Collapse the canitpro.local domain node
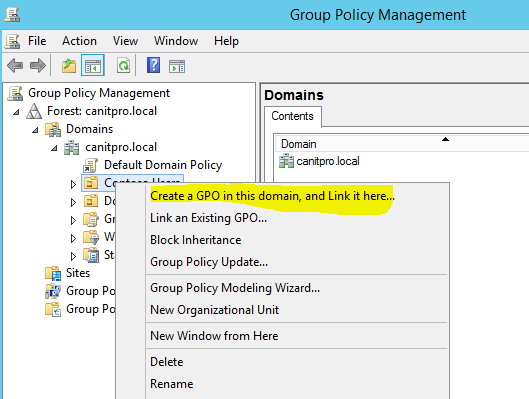The height and width of the screenshot is (399, 529). pos(54,148)
